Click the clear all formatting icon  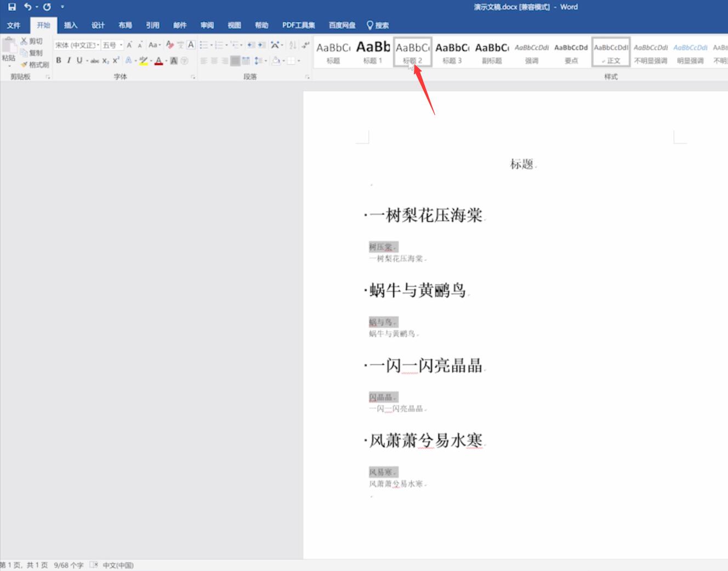pyautogui.click(x=170, y=45)
